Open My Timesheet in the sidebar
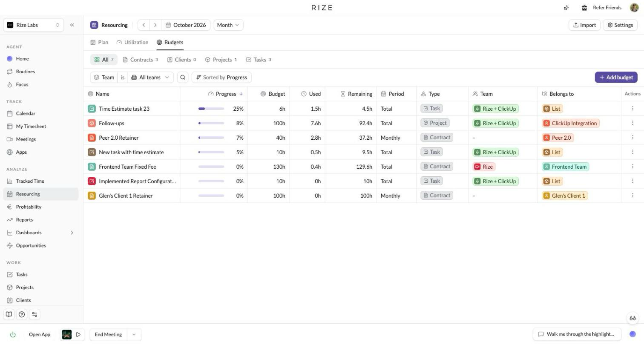Viewport: 644px width, 345px height. 41,126
